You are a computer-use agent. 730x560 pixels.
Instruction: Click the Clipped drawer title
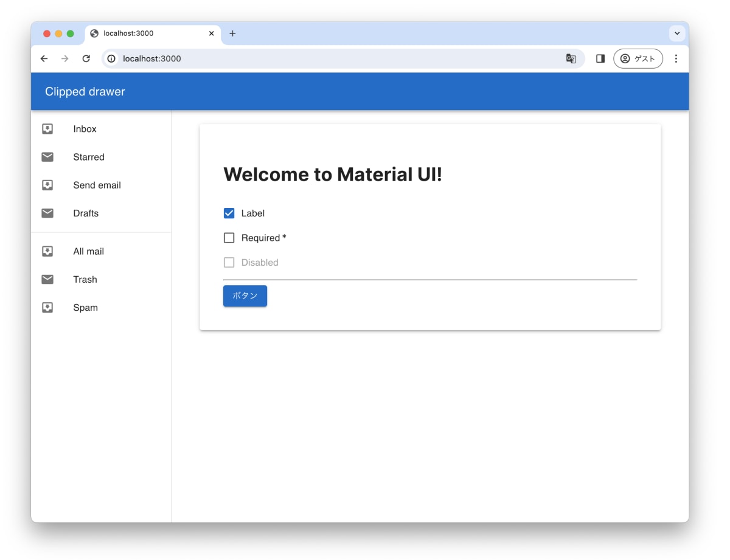[85, 92]
